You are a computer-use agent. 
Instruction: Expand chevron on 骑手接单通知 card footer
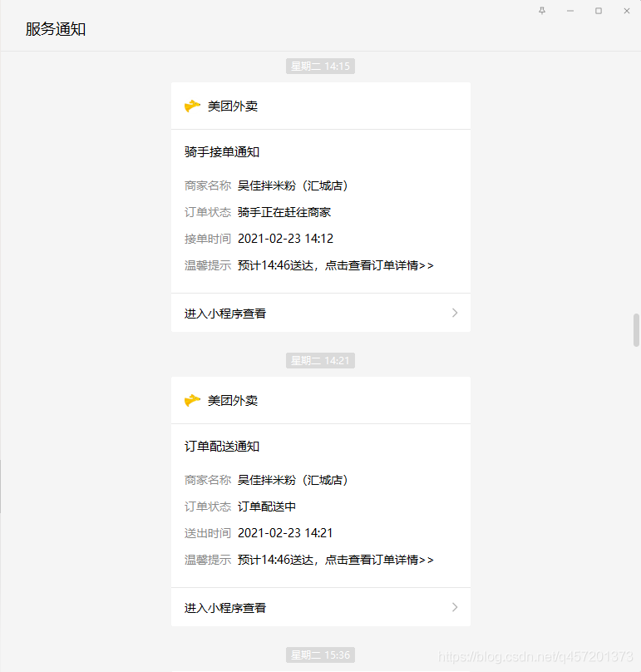455,313
